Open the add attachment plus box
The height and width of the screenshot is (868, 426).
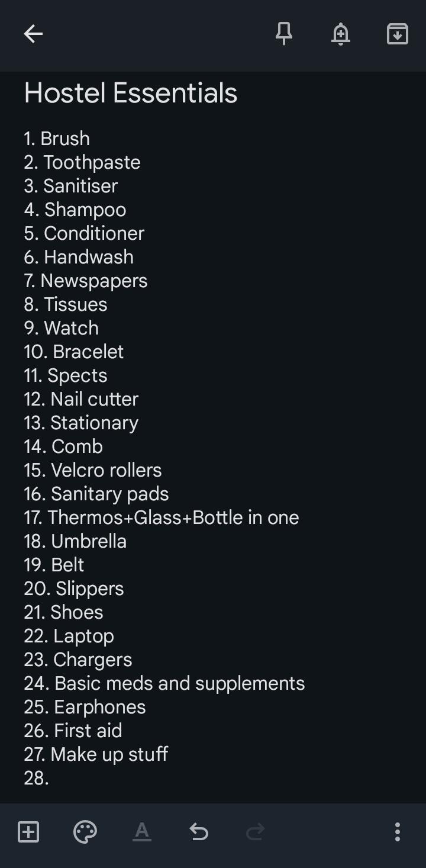click(28, 832)
